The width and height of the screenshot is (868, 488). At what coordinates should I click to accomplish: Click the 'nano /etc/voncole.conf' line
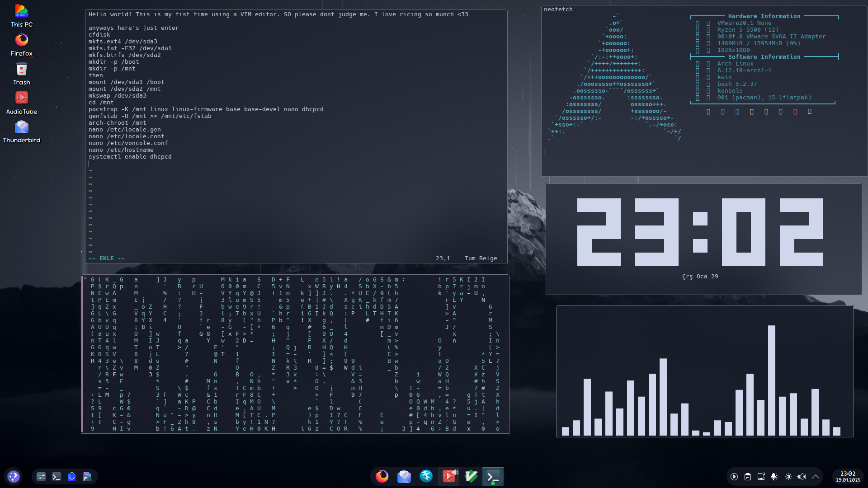pyautogui.click(x=128, y=143)
